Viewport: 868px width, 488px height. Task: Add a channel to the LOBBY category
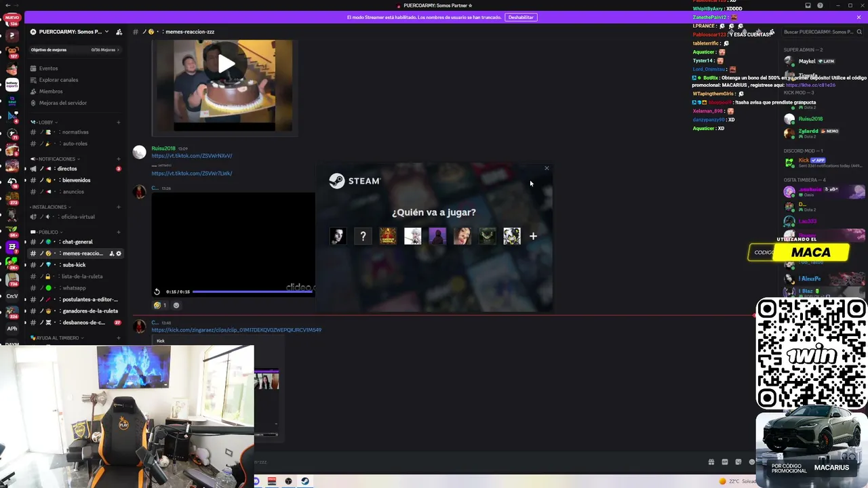119,123
